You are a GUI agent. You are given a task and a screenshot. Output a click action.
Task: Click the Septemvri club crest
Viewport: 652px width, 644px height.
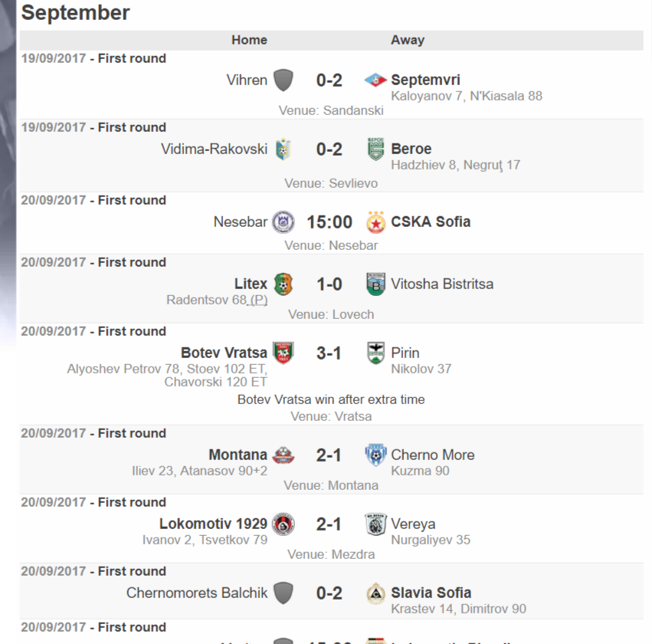[375, 80]
